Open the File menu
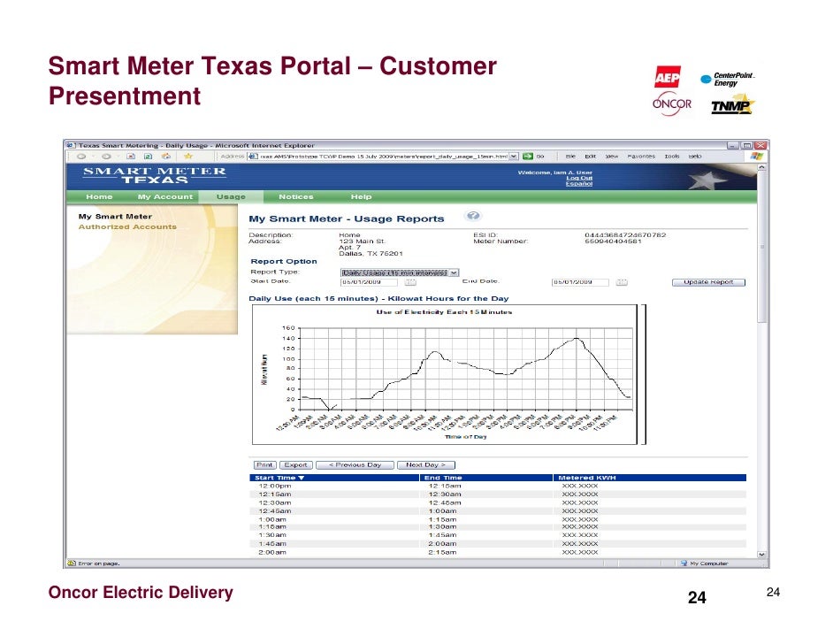The image size is (833, 644). click(570, 157)
